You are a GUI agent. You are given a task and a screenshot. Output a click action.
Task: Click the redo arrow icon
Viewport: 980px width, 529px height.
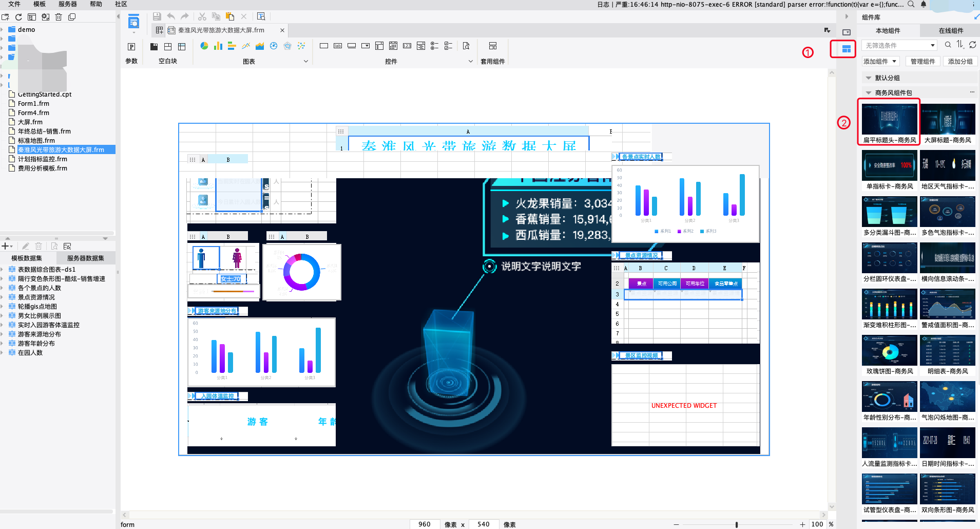coord(185,16)
